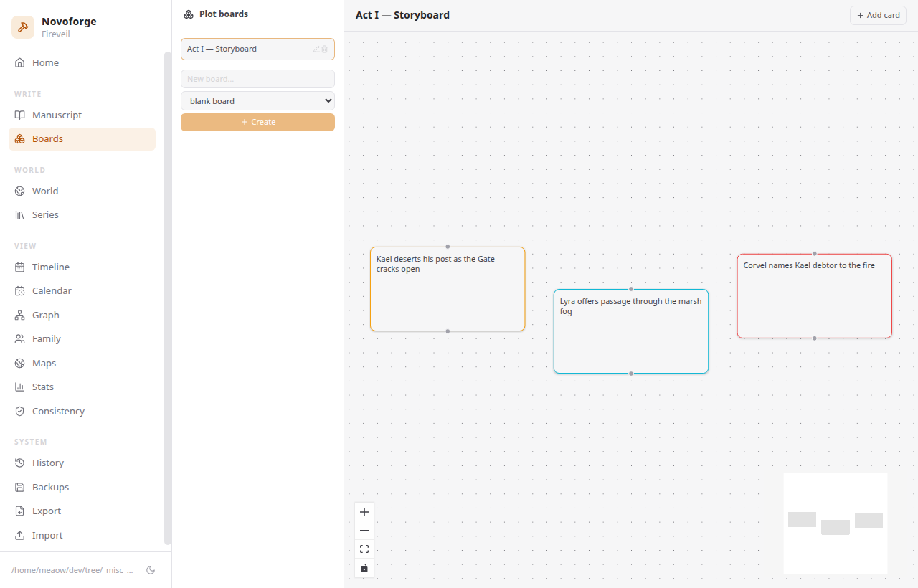The height and width of the screenshot is (588, 918).
Task: Click the board minimap
Action: point(836,523)
